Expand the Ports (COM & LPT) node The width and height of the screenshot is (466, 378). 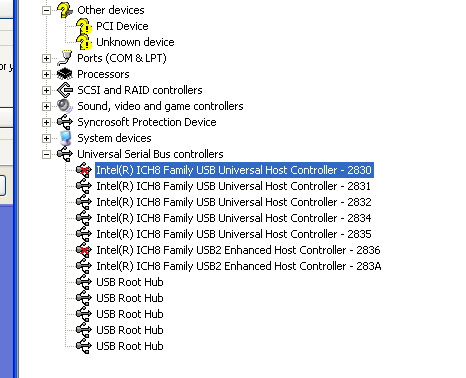[46, 58]
